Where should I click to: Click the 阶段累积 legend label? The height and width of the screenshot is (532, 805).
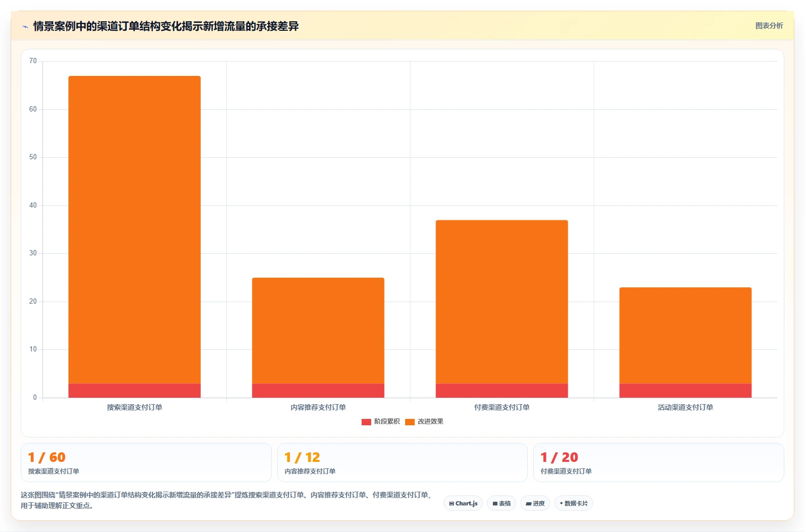(x=387, y=422)
